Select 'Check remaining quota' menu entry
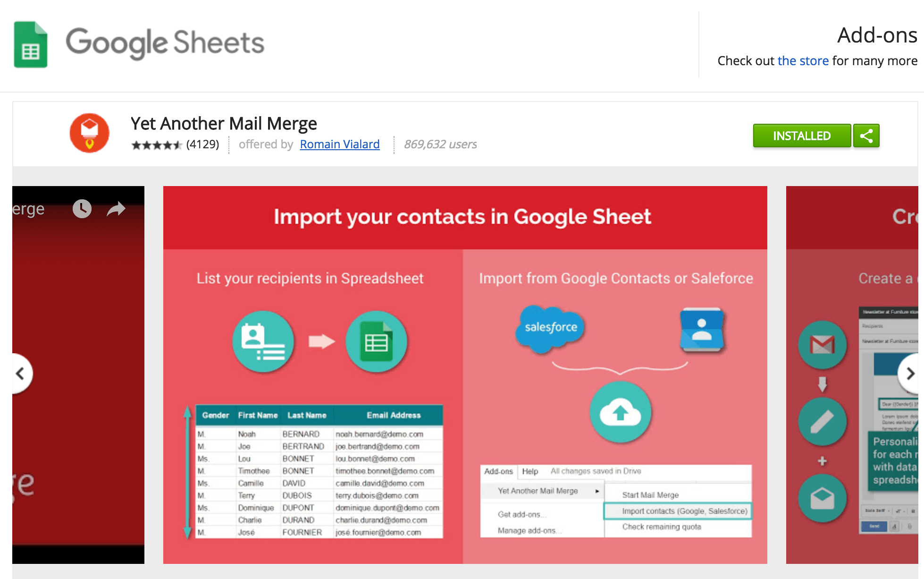Screen dimensions: 924x579 [x=662, y=527]
